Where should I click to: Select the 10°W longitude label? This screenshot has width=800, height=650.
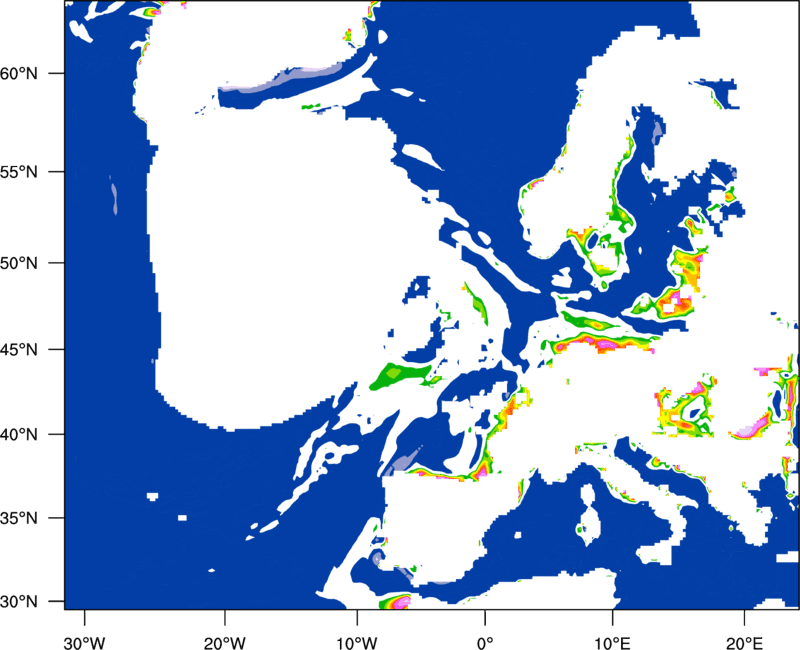point(357,643)
